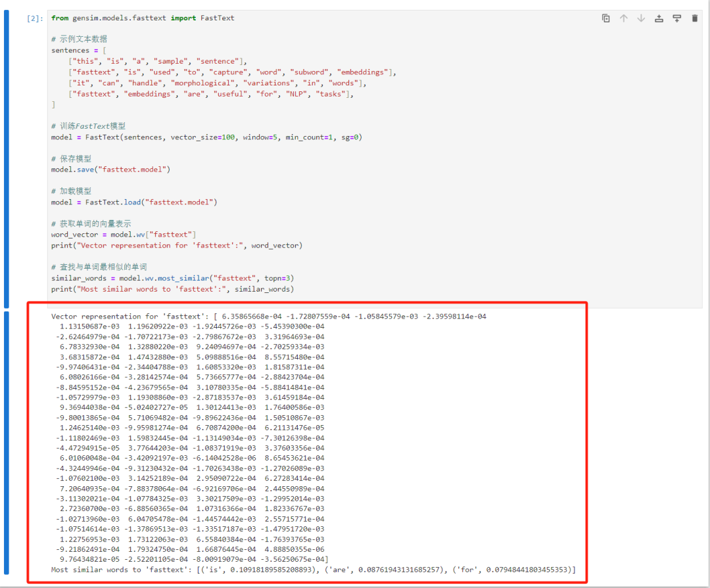Insert a new cell below
The width and height of the screenshot is (710, 588).
coord(677,18)
